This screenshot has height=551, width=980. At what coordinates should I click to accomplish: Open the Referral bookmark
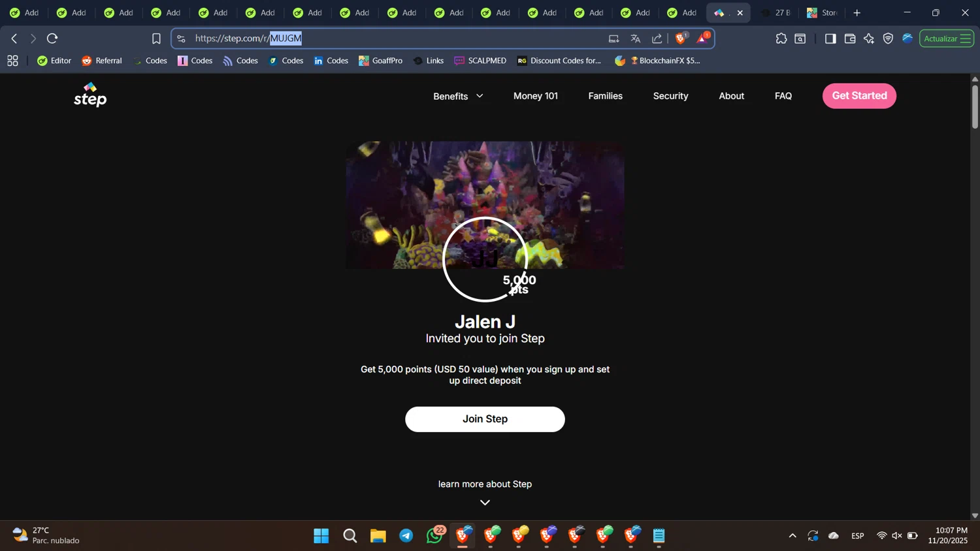click(x=102, y=61)
